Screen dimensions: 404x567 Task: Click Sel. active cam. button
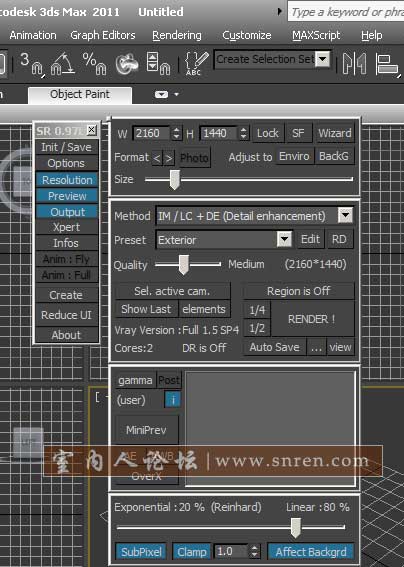pyautogui.click(x=172, y=291)
